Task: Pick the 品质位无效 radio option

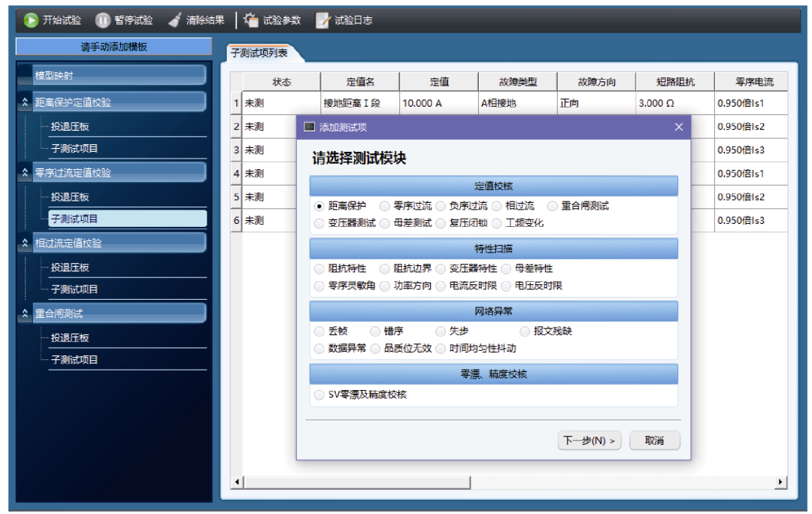Action: click(x=375, y=349)
